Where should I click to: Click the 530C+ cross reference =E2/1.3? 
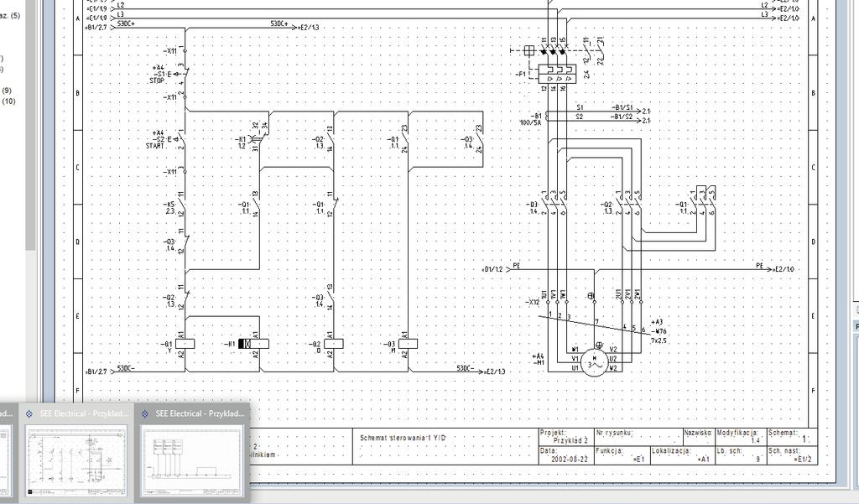point(309,27)
